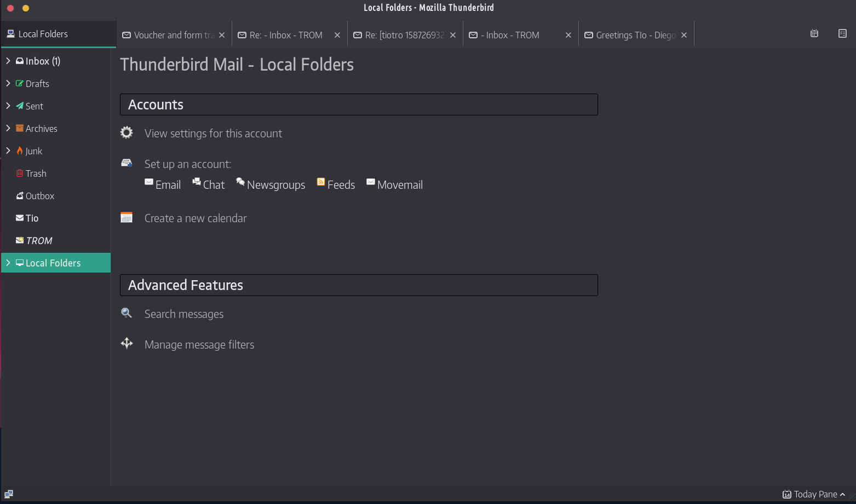Expand the Archives folder chevron
This screenshot has width=856, height=504.
click(x=8, y=128)
